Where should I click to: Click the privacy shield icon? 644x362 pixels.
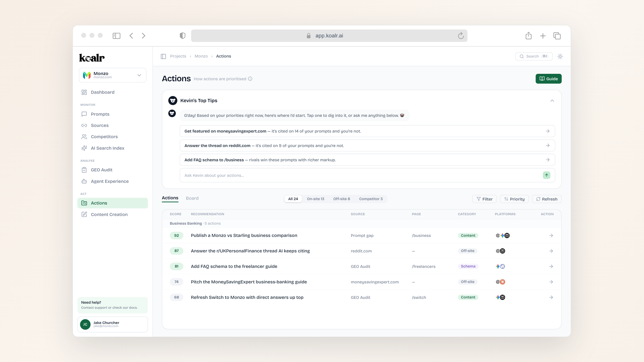[183, 36]
